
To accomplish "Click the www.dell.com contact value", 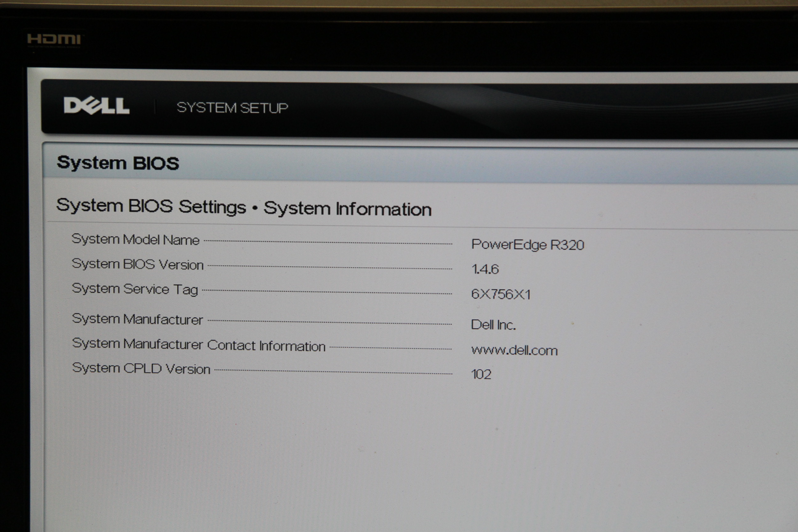I will coord(514,350).
